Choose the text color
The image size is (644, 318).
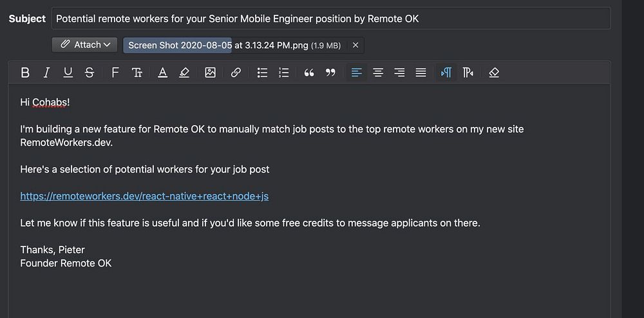coord(163,73)
